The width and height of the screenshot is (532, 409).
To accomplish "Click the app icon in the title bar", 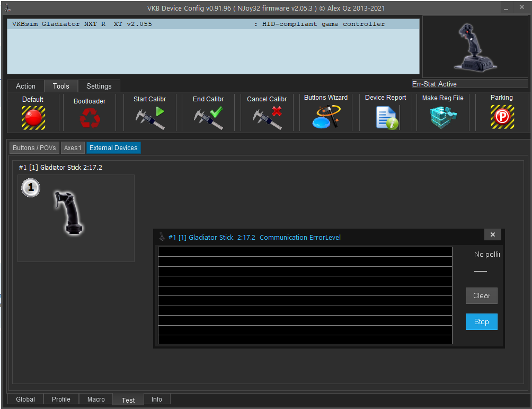I will pos(7,7).
